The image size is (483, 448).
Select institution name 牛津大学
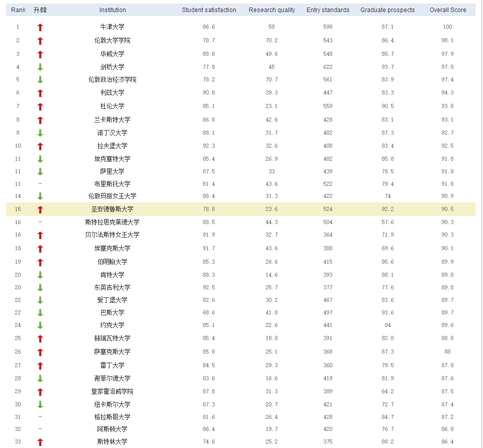point(113,27)
